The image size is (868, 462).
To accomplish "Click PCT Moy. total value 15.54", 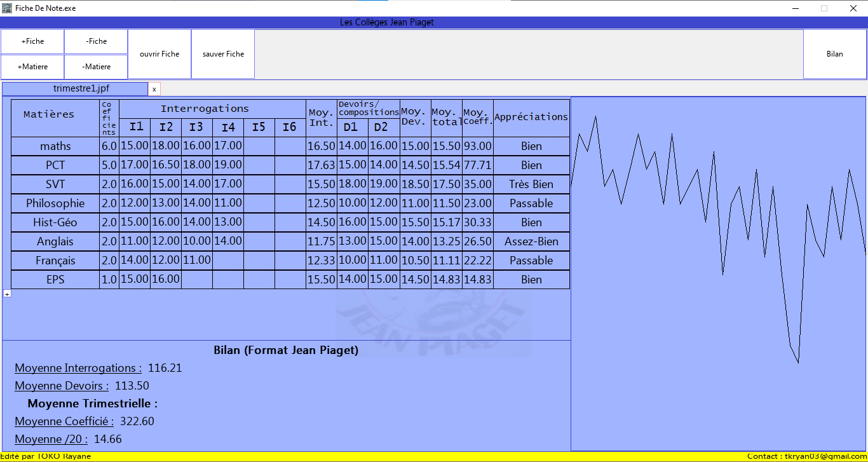I will tap(447, 165).
